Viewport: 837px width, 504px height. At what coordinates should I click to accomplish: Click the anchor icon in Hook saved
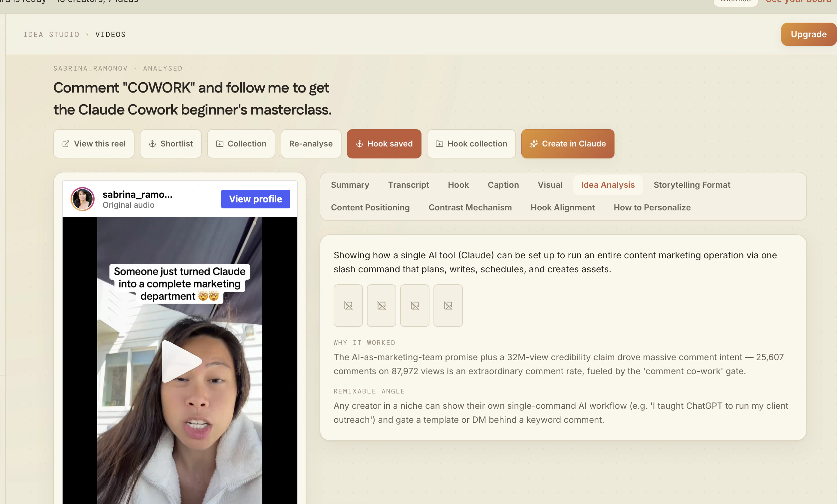[360, 144]
